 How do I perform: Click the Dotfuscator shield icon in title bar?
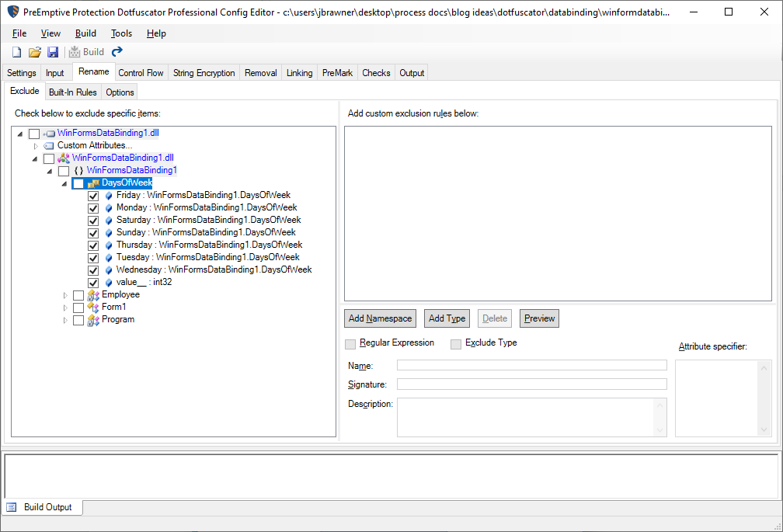click(x=13, y=12)
